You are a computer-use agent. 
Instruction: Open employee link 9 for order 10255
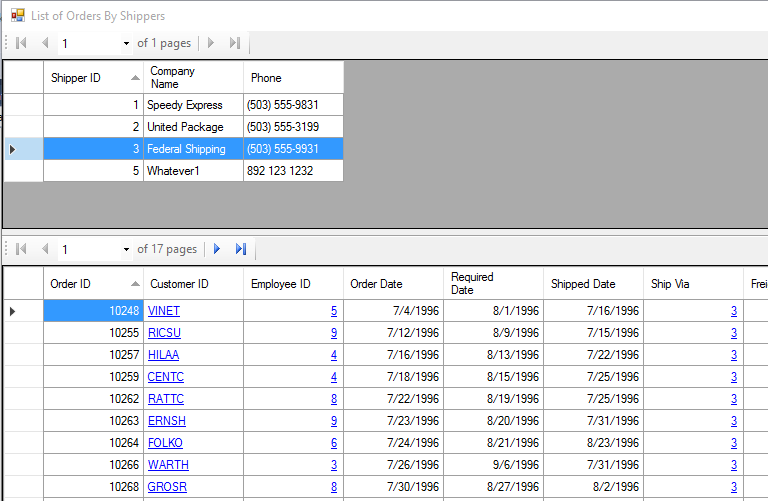pos(334,333)
